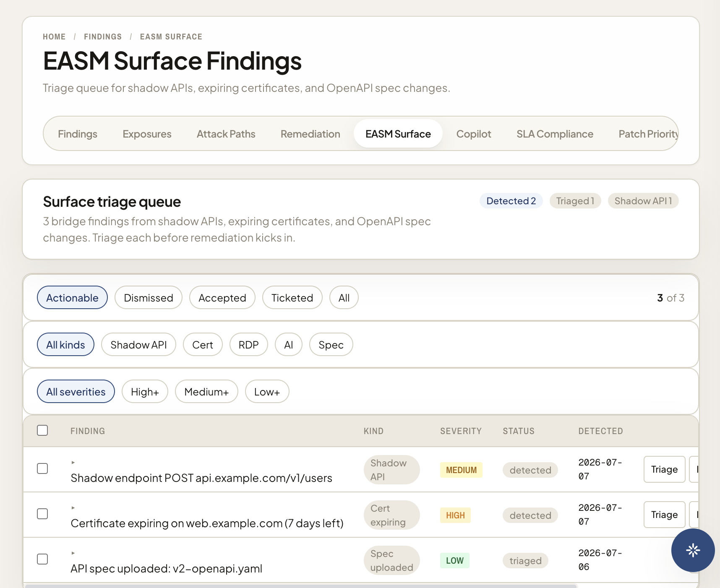Click the HIGH severity badge
Screen dimensions: 720x588
[x=455, y=515]
